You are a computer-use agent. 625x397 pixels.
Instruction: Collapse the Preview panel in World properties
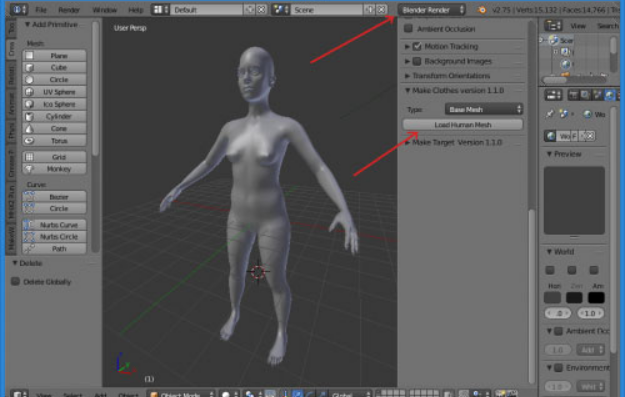(x=549, y=154)
